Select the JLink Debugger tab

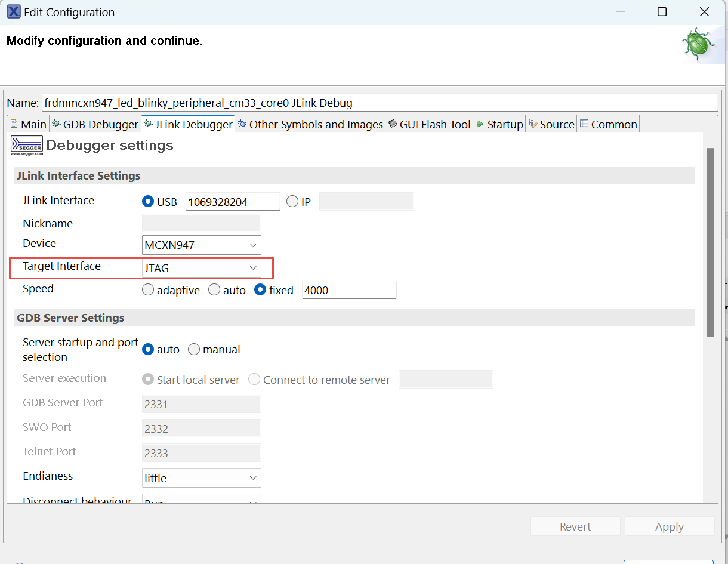pyautogui.click(x=187, y=124)
